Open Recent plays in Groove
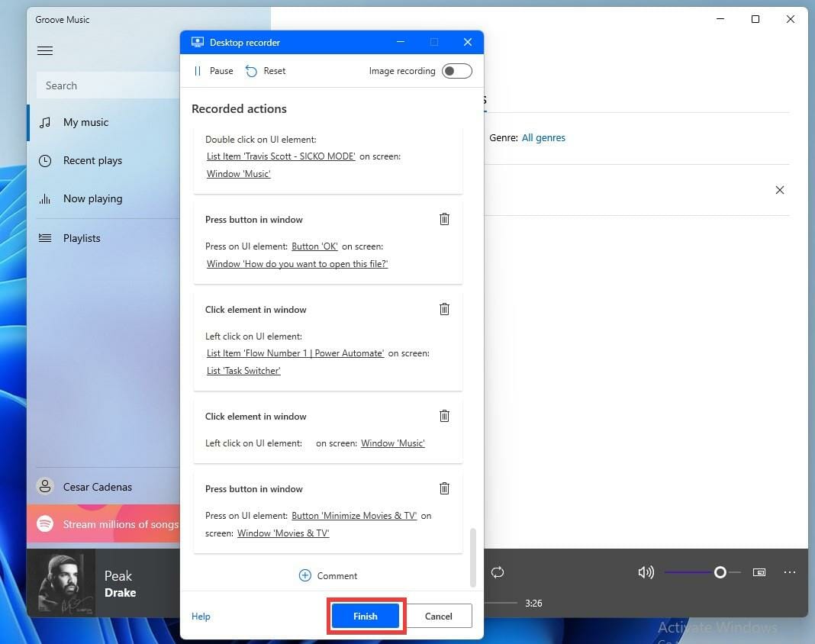The width and height of the screenshot is (815, 644). coord(104,160)
